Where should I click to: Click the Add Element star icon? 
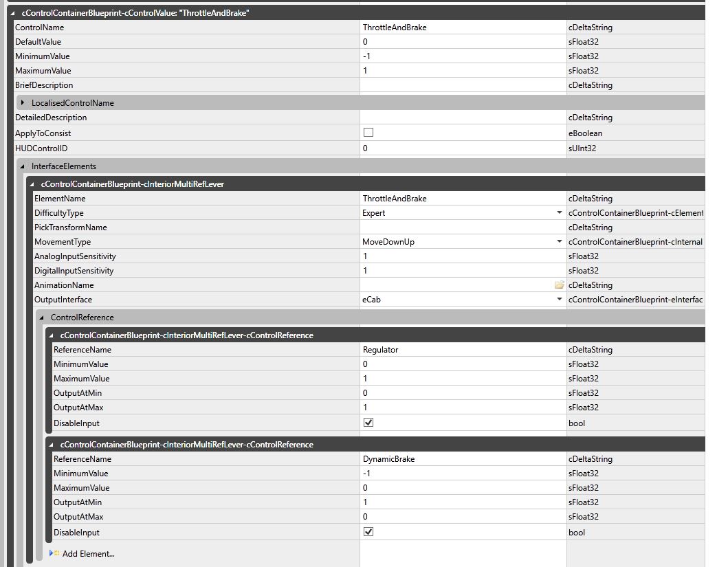click(x=54, y=553)
